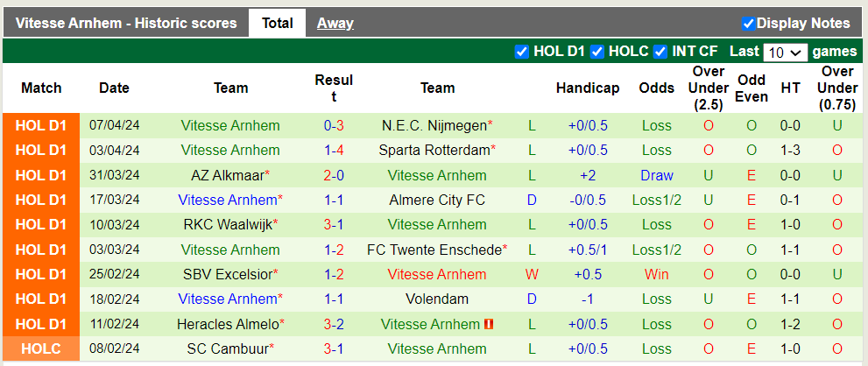Open the 0-3 match result

point(334,125)
